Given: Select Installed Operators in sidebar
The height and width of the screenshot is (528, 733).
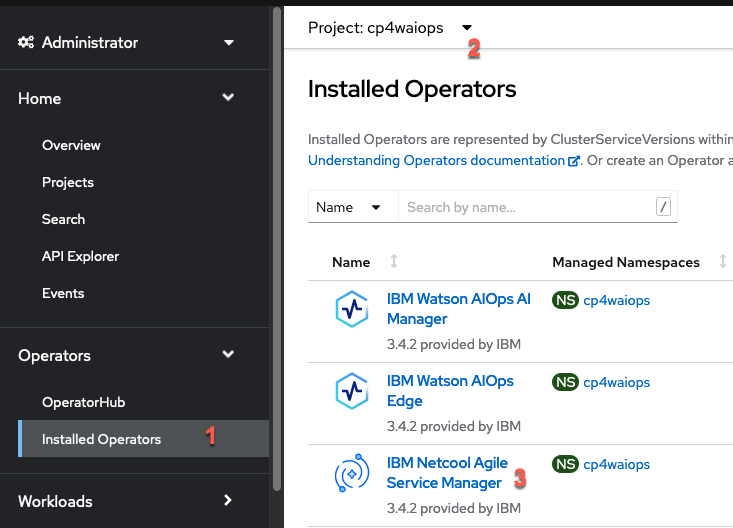Looking at the screenshot, I should coord(144,439).
